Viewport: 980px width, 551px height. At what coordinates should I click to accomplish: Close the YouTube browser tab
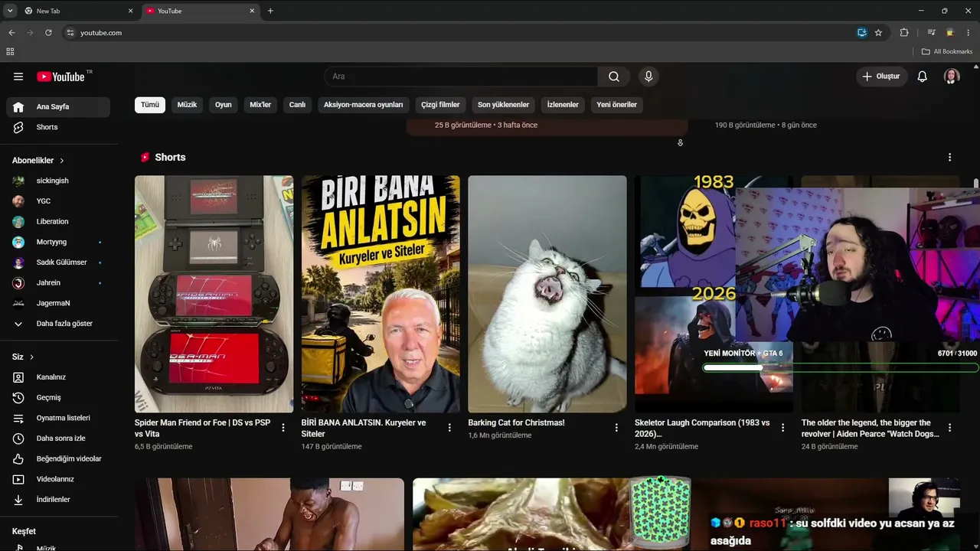click(252, 11)
